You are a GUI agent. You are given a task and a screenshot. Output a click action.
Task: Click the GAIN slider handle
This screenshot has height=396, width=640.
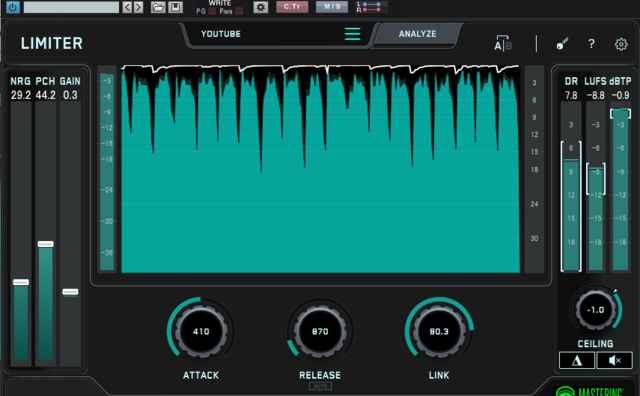point(70,292)
